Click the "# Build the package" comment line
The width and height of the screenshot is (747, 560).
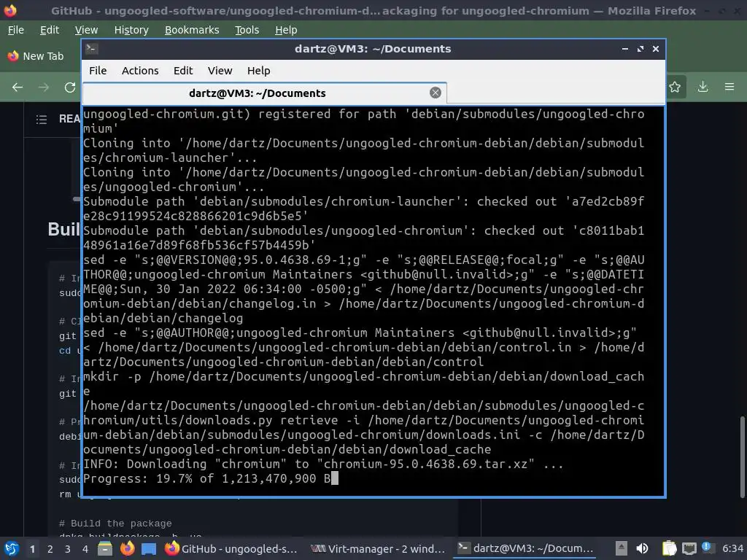(x=115, y=524)
